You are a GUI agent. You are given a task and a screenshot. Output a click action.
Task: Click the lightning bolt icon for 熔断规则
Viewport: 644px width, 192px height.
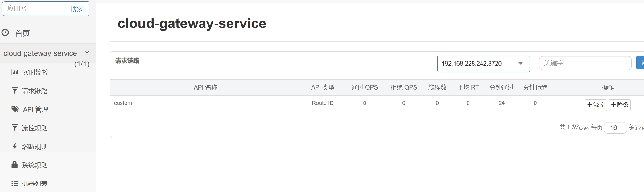[14, 146]
